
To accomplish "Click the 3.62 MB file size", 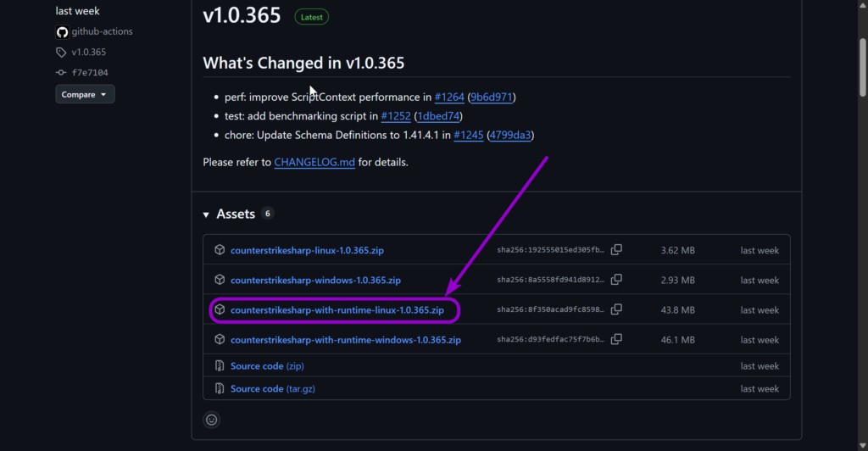I will click(x=677, y=250).
